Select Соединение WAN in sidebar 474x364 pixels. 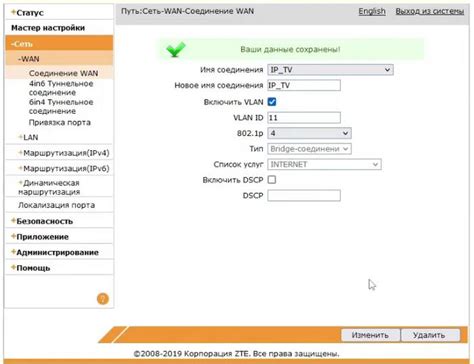[63, 73]
